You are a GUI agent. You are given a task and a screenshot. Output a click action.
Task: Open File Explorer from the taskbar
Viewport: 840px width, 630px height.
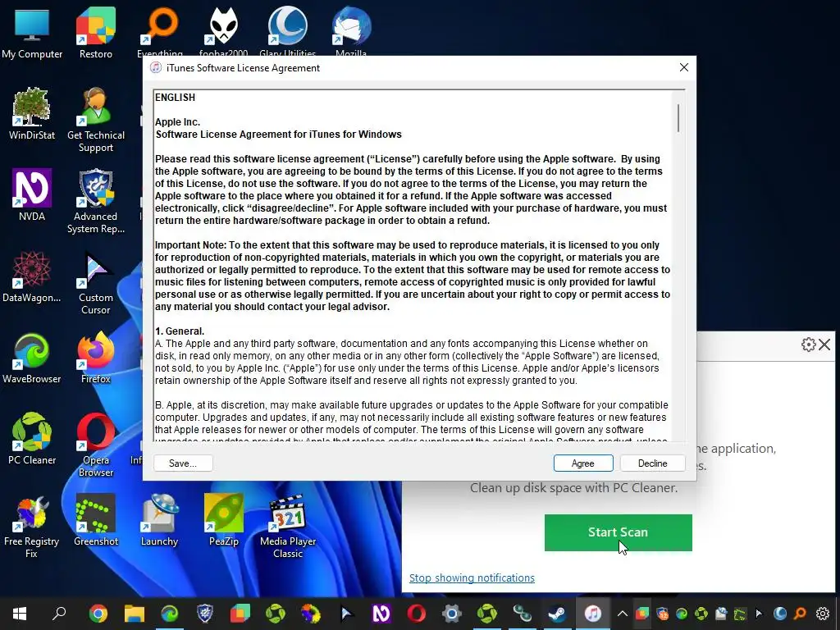[x=135, y=614]
